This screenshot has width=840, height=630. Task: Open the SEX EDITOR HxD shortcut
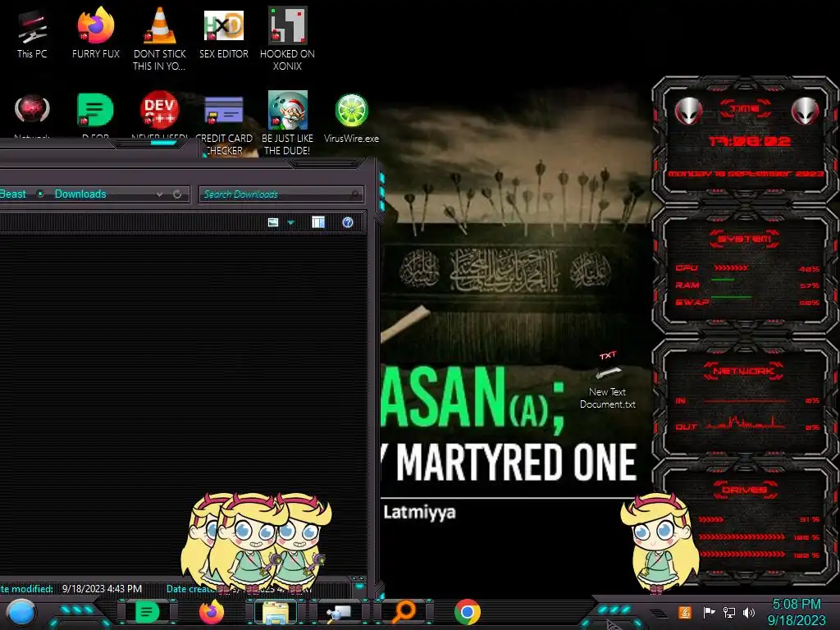click(224, 33)
